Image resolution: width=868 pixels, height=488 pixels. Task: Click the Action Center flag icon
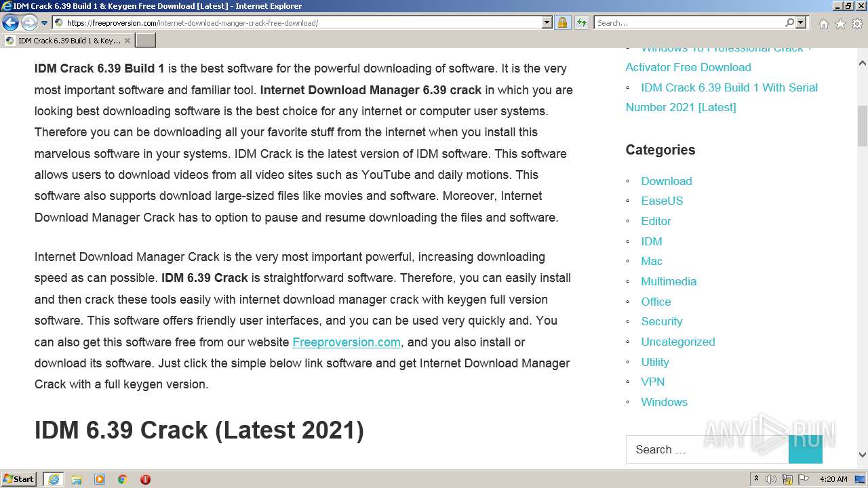(x=804, y=479)
